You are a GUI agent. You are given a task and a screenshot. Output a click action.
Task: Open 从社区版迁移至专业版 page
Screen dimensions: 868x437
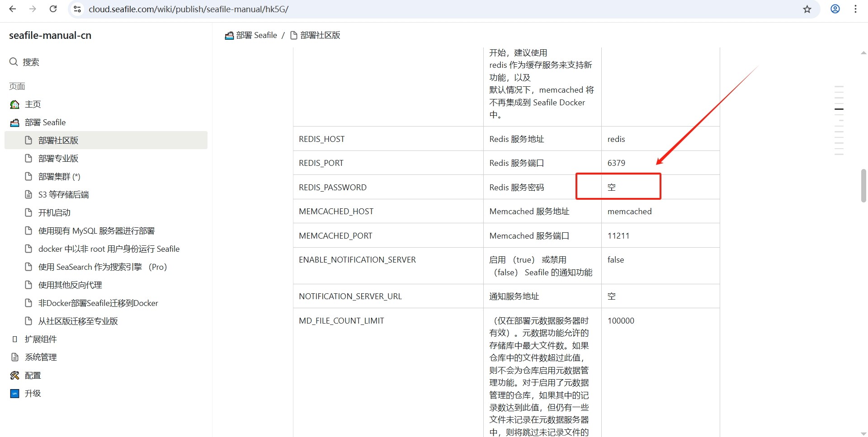click(x=78, y=321)
